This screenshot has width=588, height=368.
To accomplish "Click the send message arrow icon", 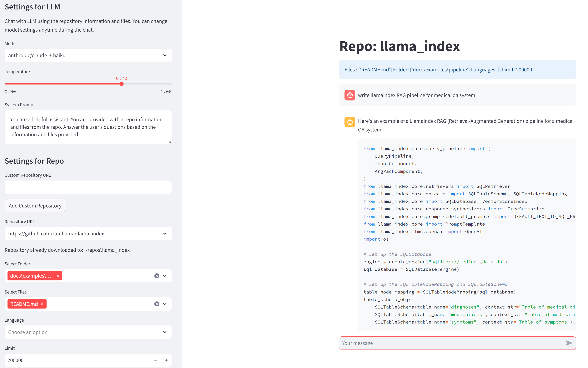I will (x=569, y=343).
